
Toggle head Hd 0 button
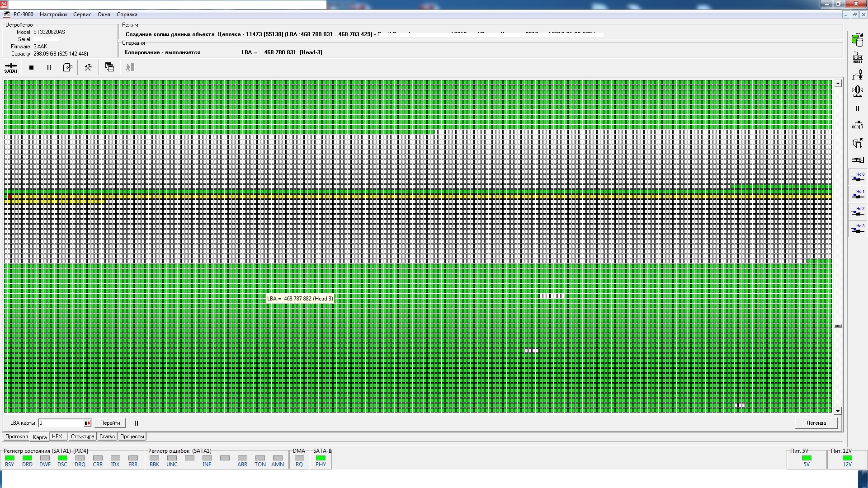[x=858, y=177]
